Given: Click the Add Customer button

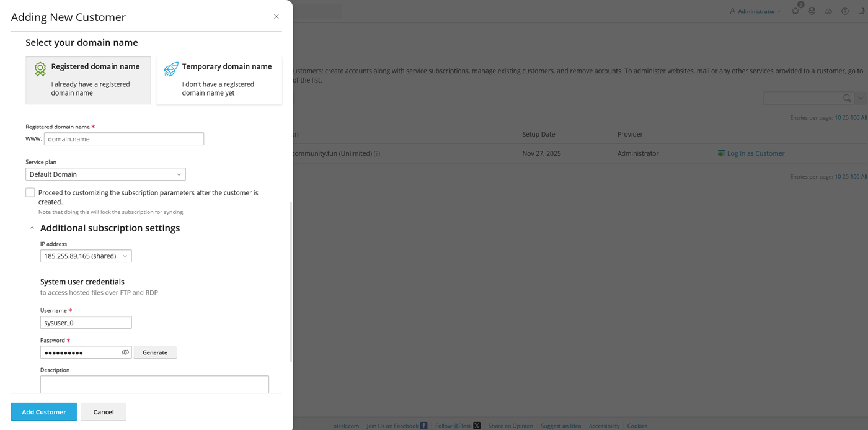Looking at the screenshot, I should point(44,412).
